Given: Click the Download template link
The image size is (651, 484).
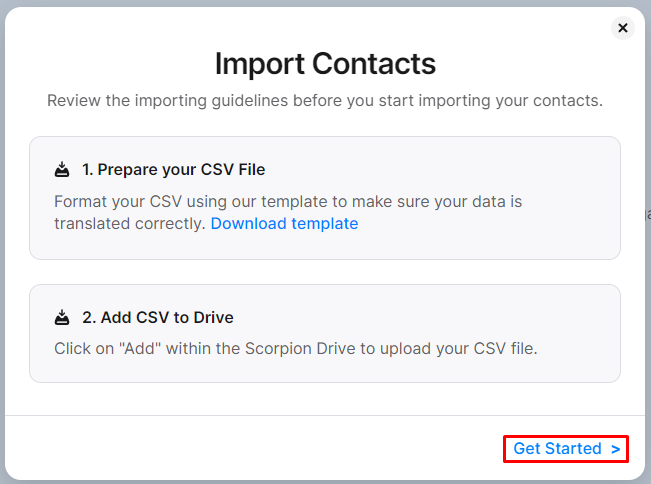Looking at the screenshot, I should [284, 224].
